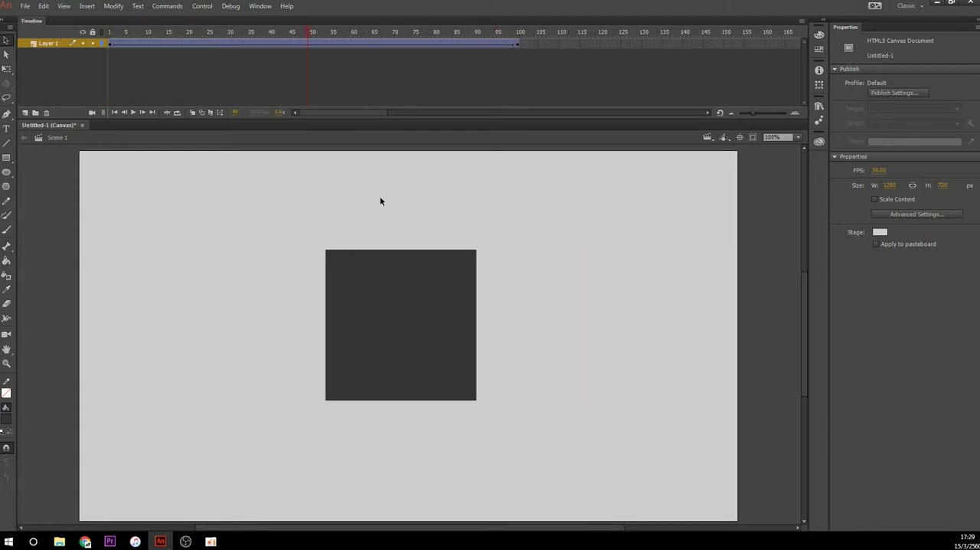Open the stage zoom percentage dropdown
Screen dimensions: 980x550
(798, 137)
